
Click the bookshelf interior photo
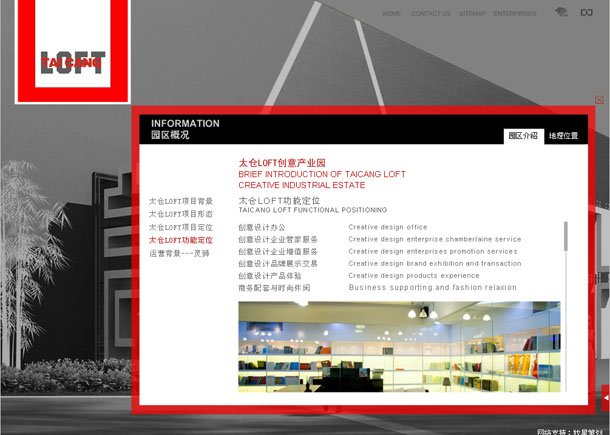coord(399,346)
